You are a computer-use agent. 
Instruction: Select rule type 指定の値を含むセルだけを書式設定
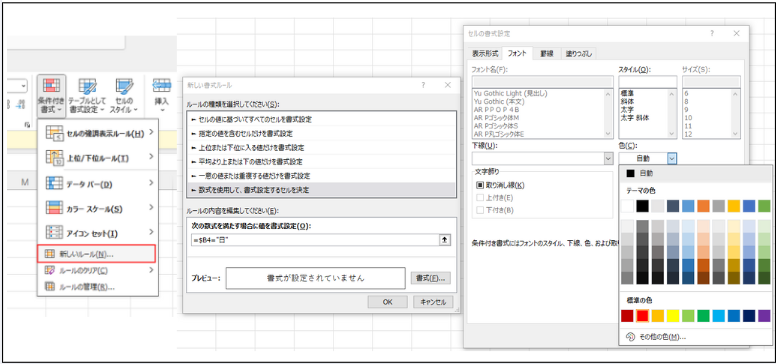[321, 134]
